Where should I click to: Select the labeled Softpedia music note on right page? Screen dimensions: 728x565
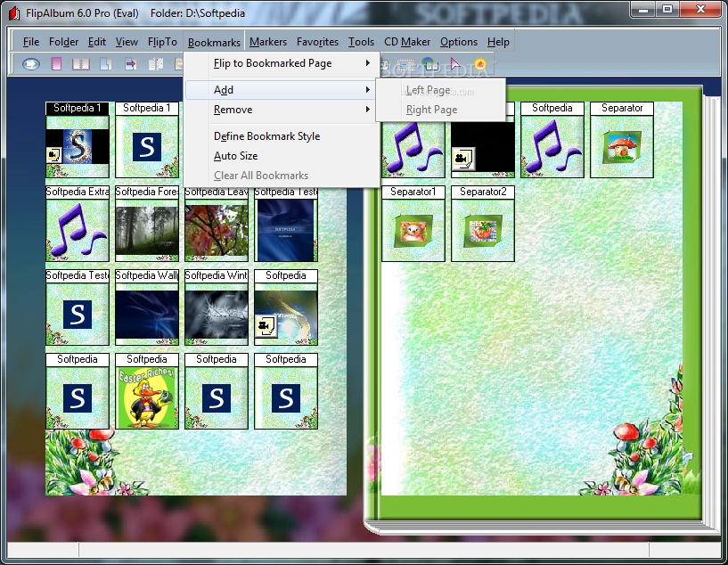point(552,140)
